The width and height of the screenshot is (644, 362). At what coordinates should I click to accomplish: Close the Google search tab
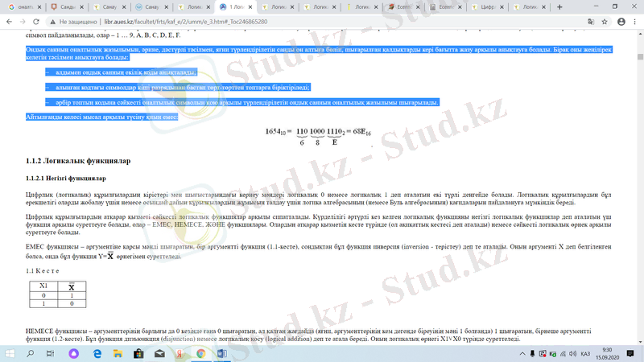[39, 7]
